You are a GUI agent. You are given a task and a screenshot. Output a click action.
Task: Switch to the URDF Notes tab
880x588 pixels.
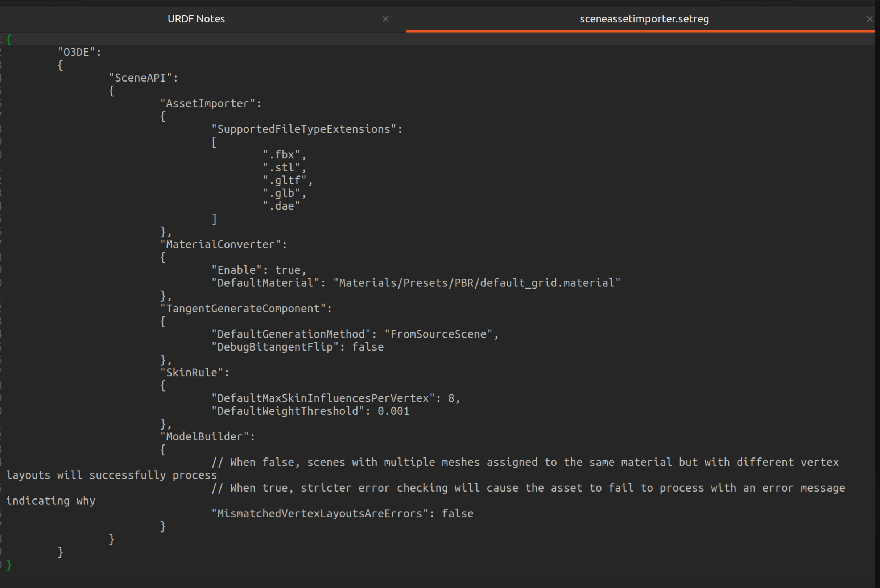(196, 19)
